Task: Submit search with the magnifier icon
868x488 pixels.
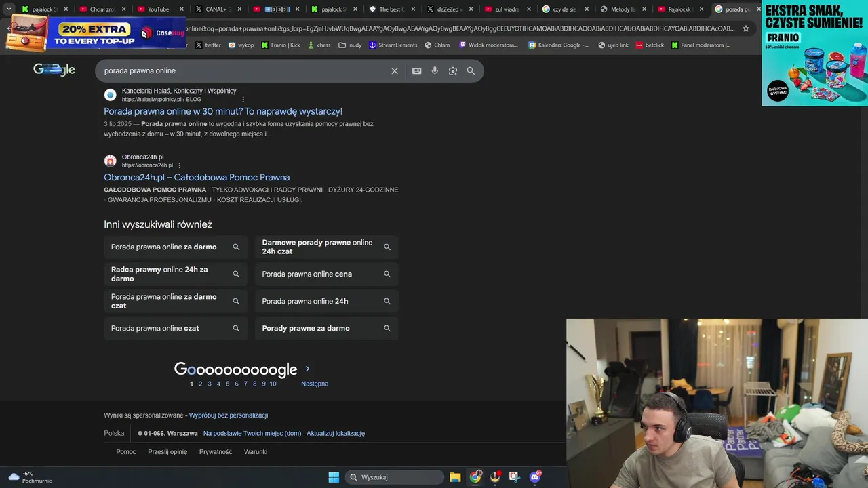Action: coord(471,71)
